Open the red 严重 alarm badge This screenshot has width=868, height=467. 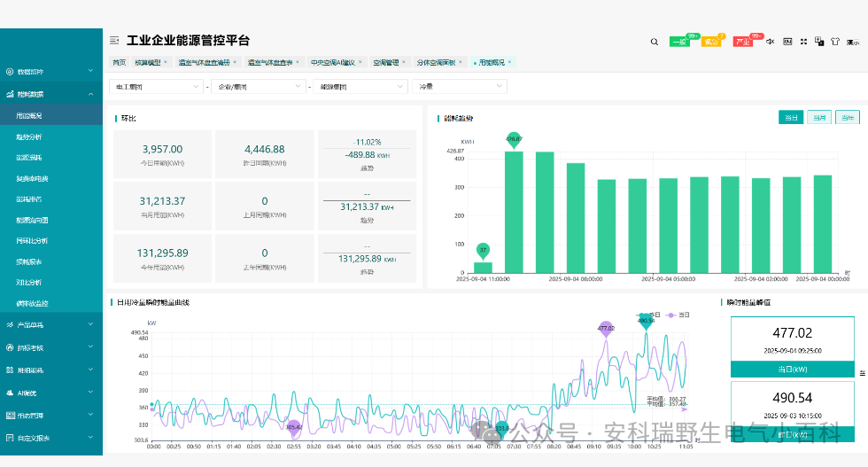click(x=742, y=42)
